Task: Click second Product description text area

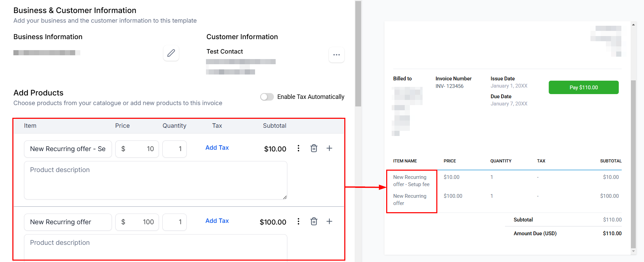Action: (156, 247)
